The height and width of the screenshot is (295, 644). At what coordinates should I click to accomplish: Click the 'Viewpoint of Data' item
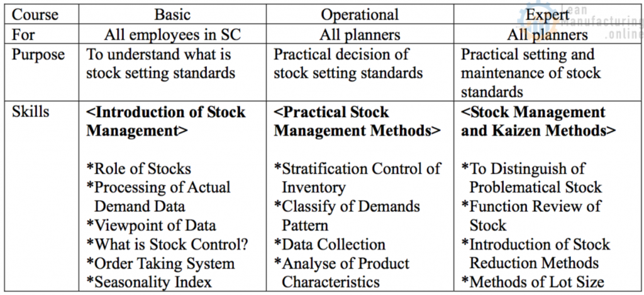click(151, 226)
